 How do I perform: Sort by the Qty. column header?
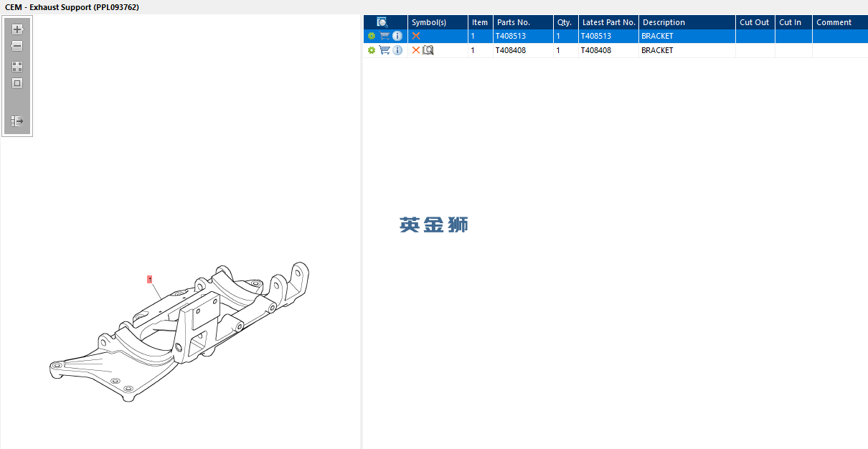(x=565, y=22)
